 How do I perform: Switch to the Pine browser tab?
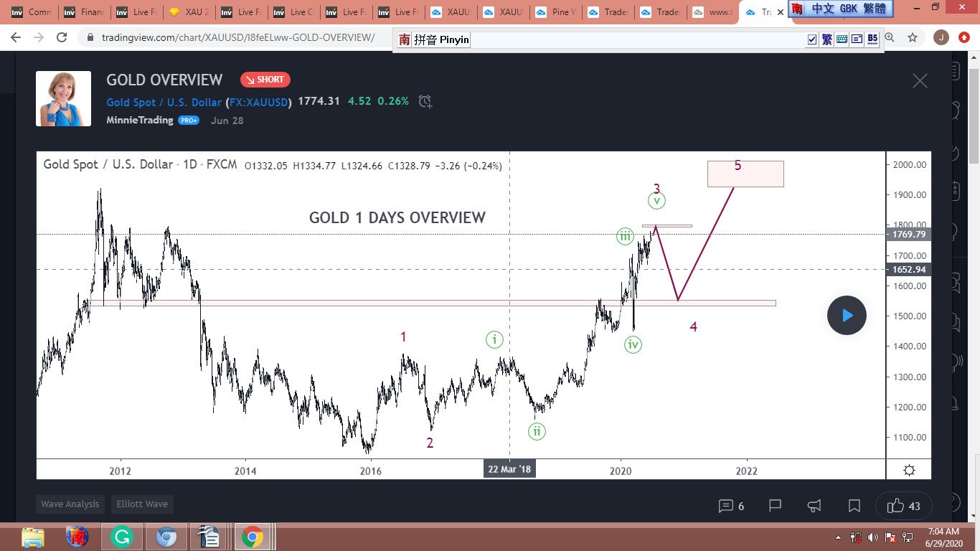[555, 12]
